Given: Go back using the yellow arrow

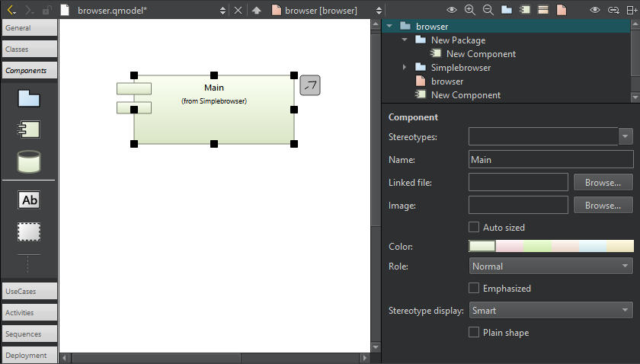Looking at the screenshot, I should point(11,10).
